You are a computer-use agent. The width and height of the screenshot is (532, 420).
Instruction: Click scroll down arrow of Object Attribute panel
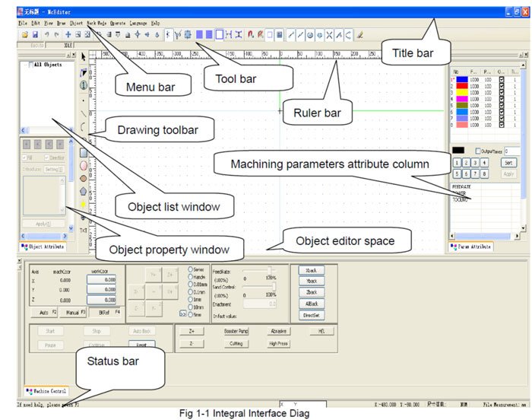coord(71,228)
